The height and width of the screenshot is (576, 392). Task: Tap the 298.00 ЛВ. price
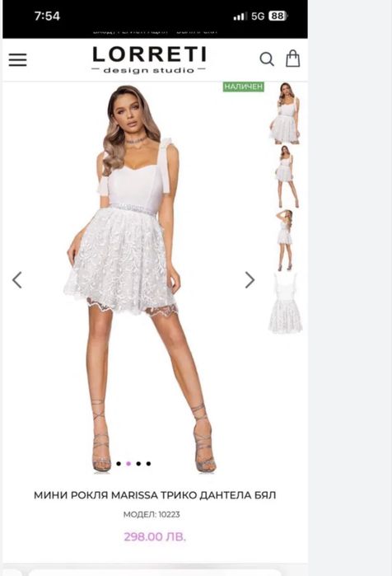pos(155,536)
